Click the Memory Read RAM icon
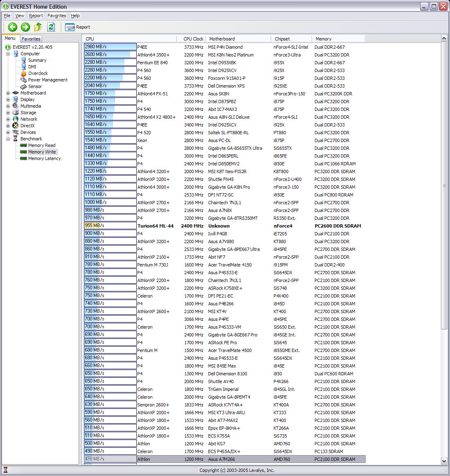The image size is (450, 476). click(23, 145)
